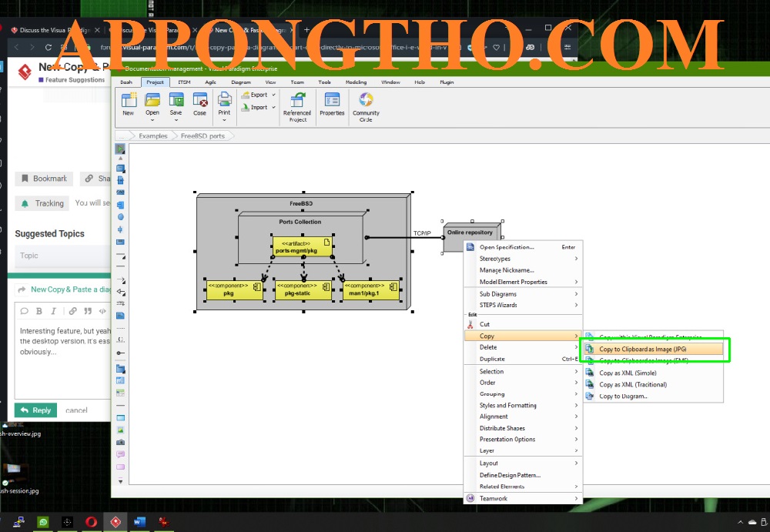Expand the Export dropdown arrow

click(x=273, y=95)
